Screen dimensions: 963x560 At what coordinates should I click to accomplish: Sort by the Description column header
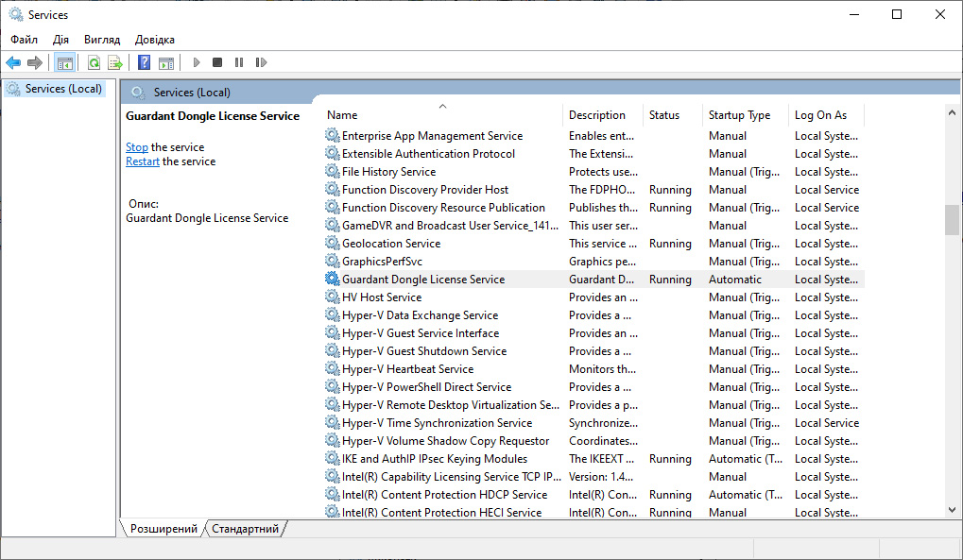point(603,115)
